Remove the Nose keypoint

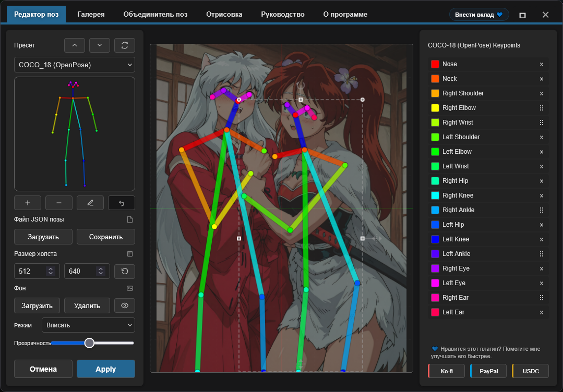point(542,64)
